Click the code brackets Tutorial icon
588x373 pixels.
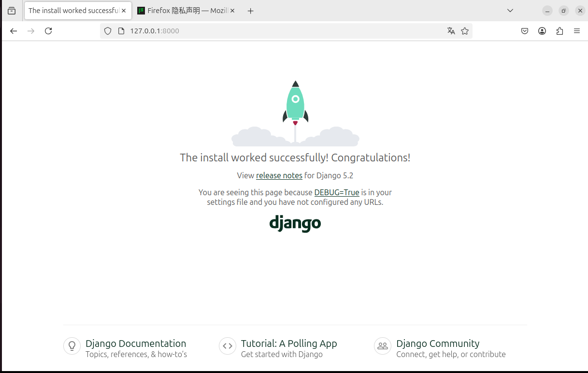tap(228, 346)
